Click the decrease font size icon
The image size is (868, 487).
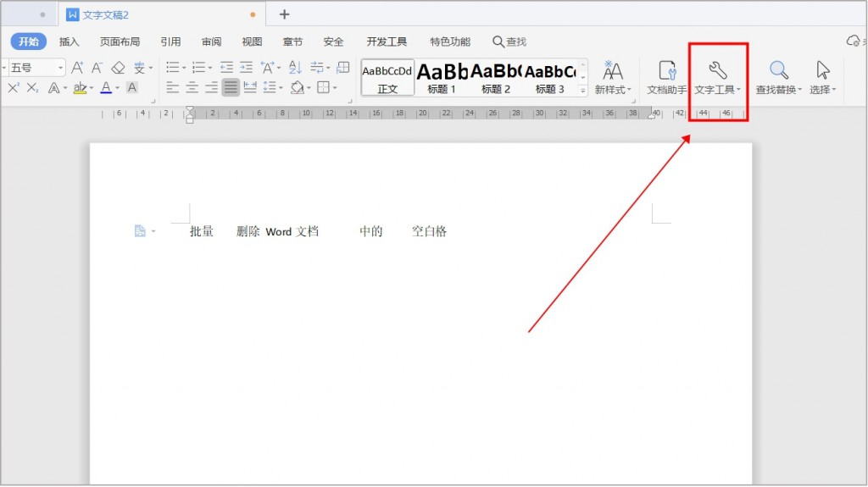pos(97,68)
